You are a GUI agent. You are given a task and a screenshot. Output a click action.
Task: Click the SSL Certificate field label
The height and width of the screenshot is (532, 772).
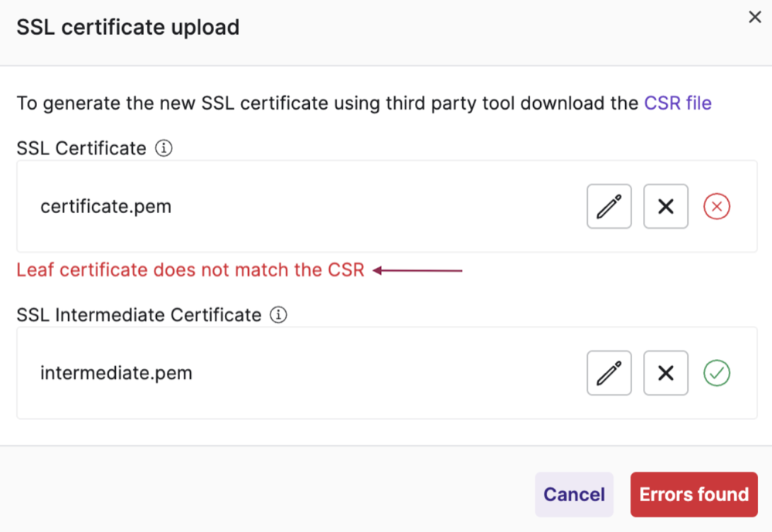point(81,147)
